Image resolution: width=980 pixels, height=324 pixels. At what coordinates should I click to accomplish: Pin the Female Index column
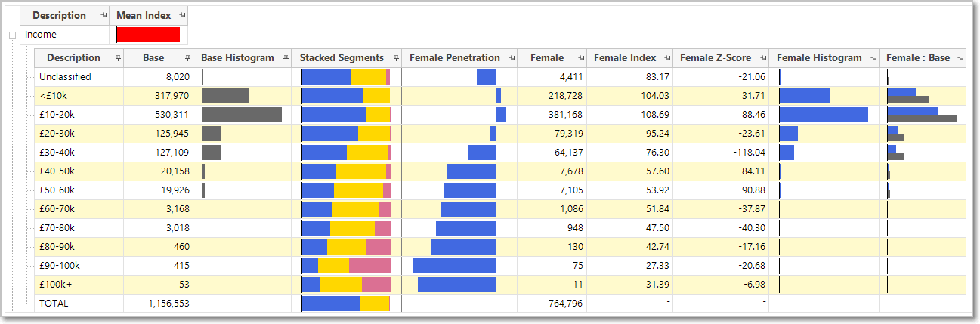click(666, 58)
